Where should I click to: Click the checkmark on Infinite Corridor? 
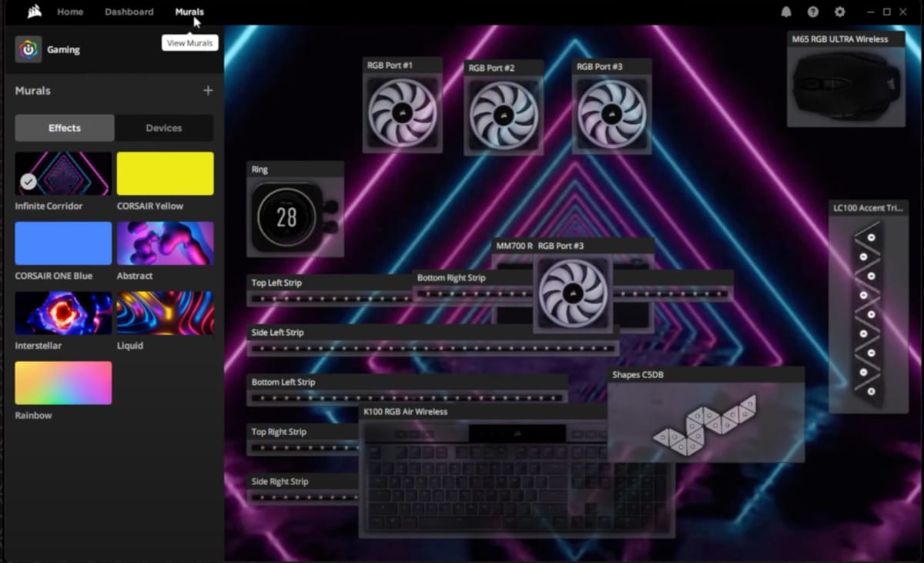[x=28, y=182]
